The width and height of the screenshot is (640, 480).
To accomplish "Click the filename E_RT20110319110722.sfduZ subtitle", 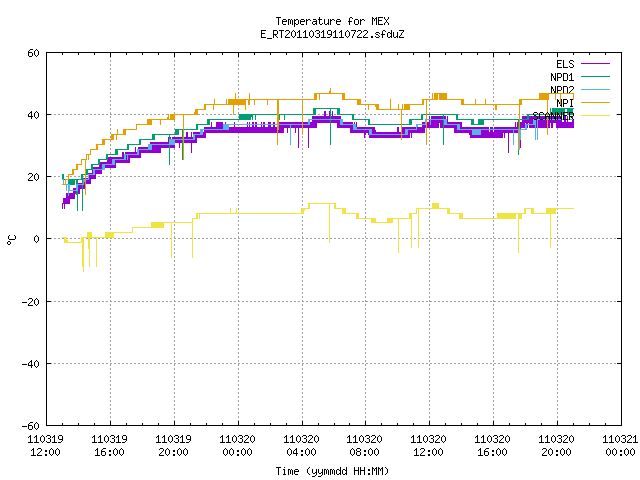I will click(332, 34).
